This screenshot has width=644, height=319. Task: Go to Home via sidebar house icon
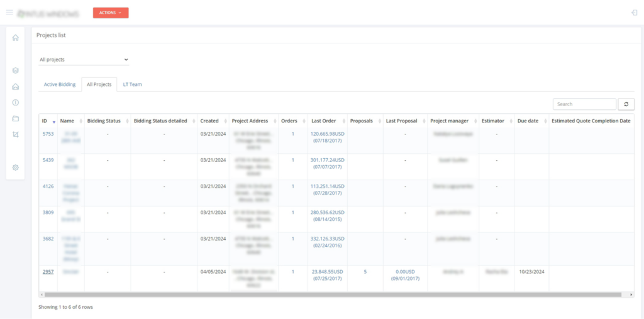[16, 38]
